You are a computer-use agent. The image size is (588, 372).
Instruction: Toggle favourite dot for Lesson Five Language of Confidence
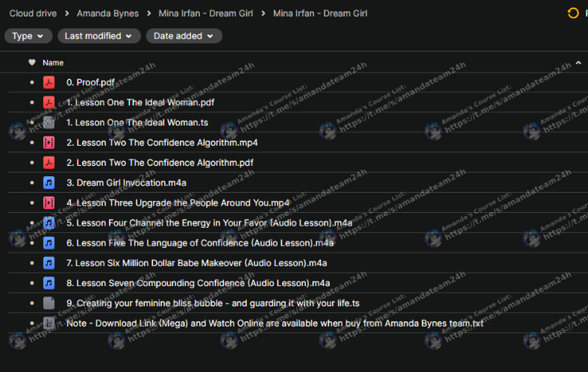32,243
